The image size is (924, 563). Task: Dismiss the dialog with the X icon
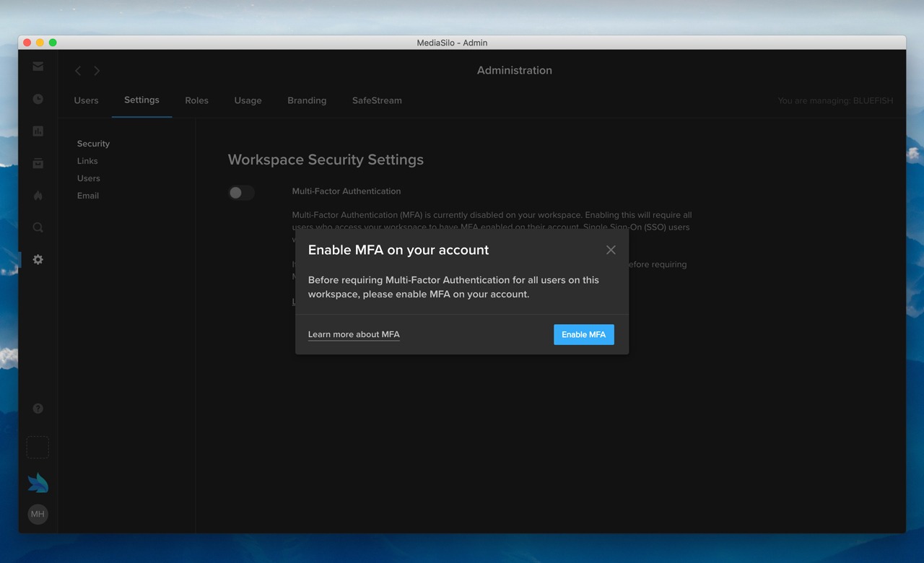[611, 250]
